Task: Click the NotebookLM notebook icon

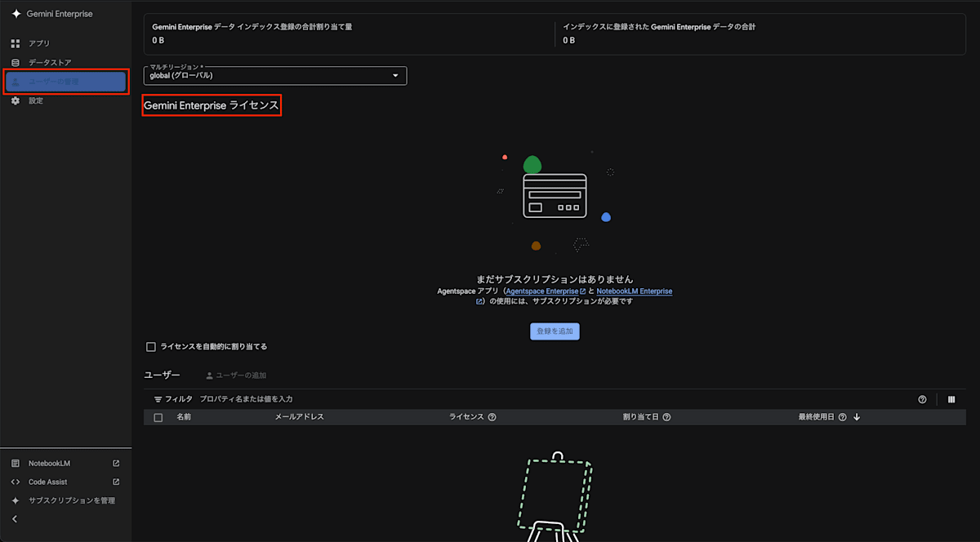Action: tap(16, 463)
